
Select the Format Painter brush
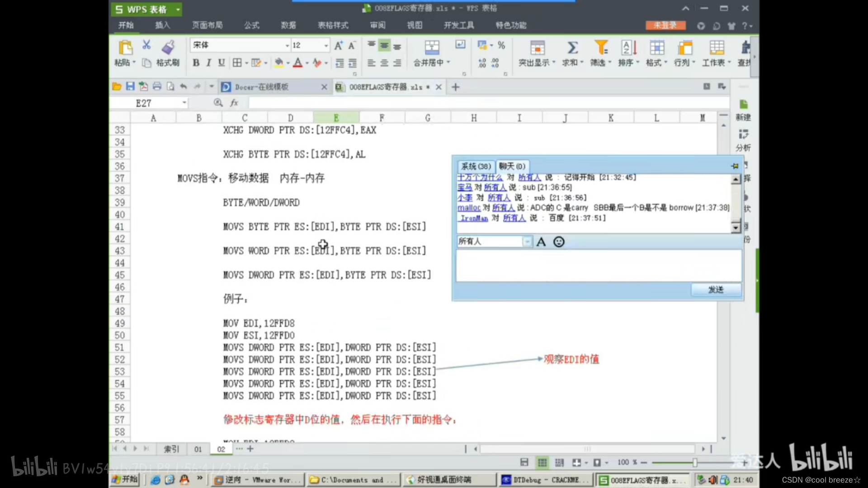tap(168, 47)
